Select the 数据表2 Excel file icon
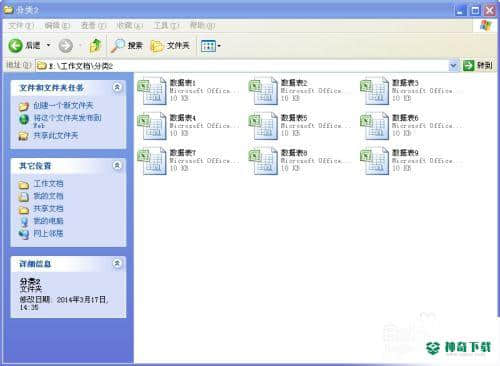The width and height of the screenshot is (500, 366). click(x=263, y=91)
